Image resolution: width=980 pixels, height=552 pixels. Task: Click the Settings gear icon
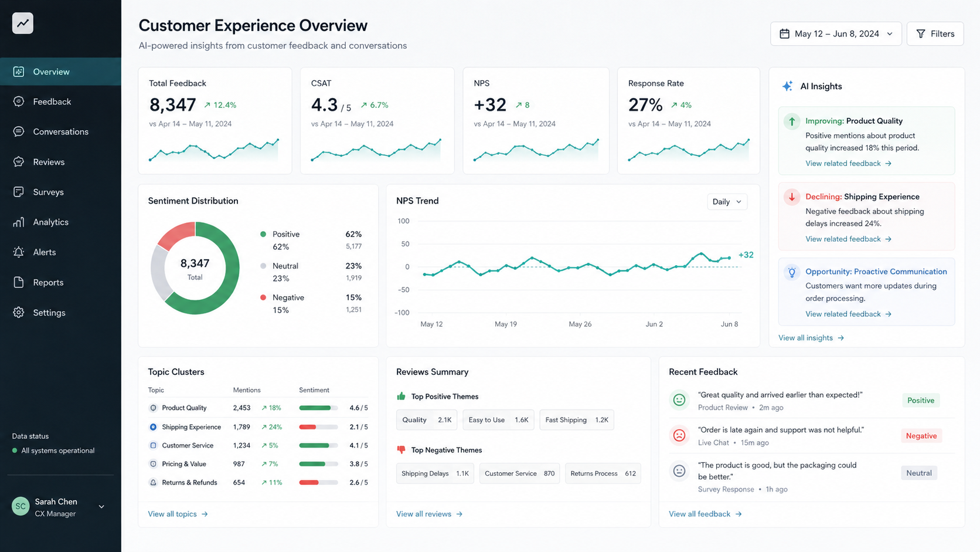tap(19, 313)
